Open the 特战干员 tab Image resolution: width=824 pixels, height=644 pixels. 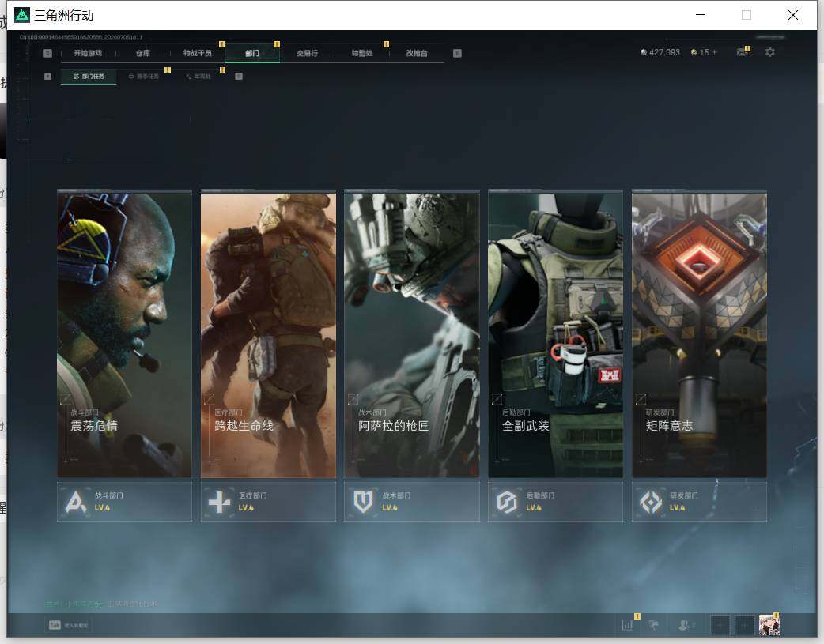coord(198,53)
